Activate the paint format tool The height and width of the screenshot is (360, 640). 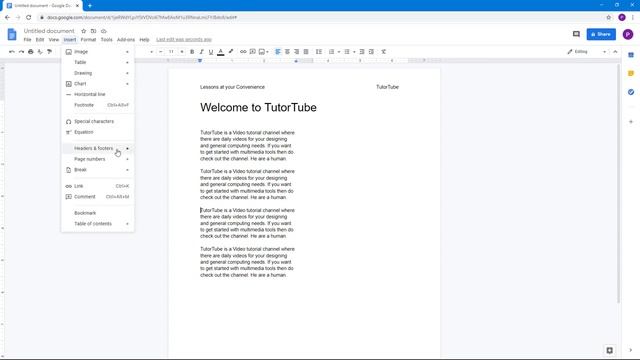click(49, 52)
